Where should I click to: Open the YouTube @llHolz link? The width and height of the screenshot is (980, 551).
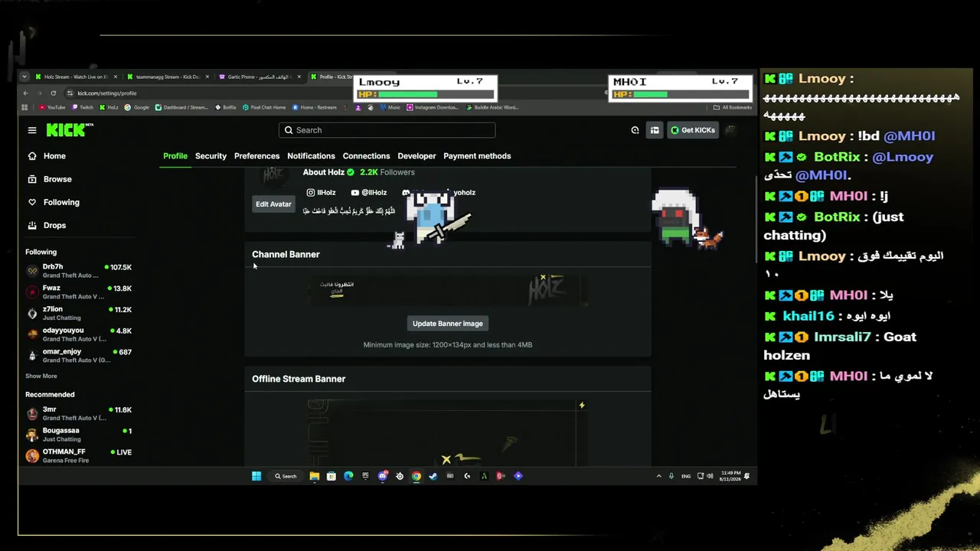click(369, 193)
